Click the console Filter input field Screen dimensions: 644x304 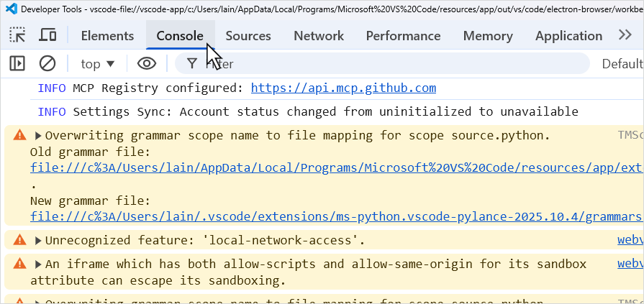(389, 64)
